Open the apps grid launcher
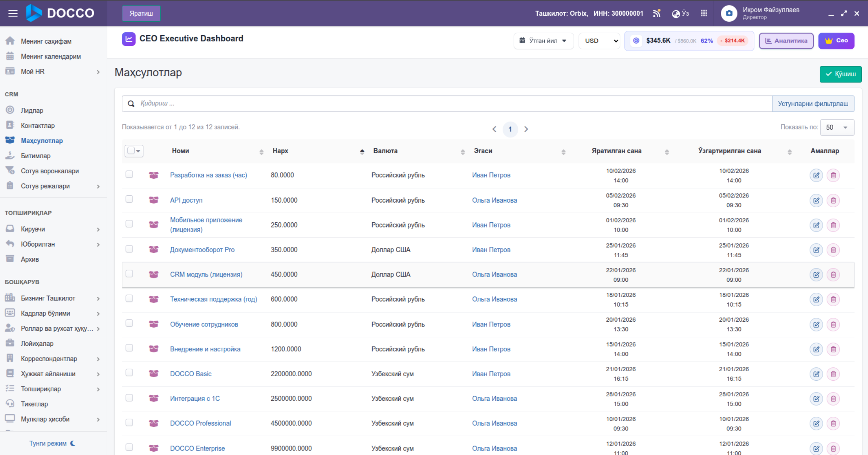The width and height of the screenshot is (868, 455). [x=704, y=14]
